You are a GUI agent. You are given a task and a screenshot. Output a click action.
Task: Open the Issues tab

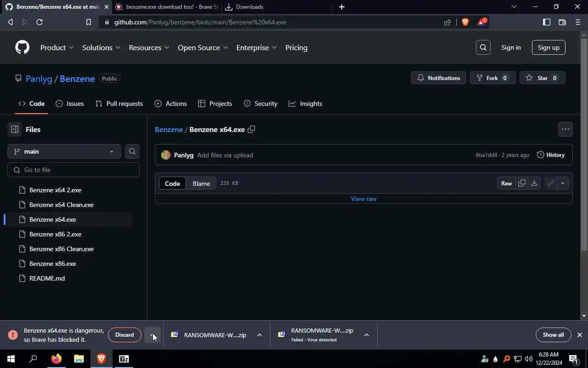[70, 103]
